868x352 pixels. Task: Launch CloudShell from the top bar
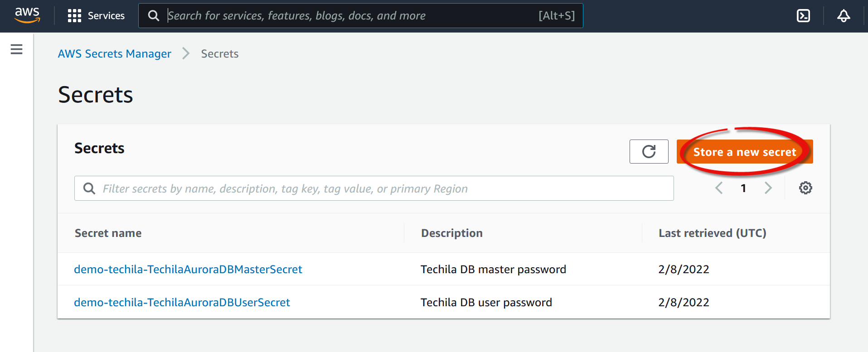pos(803,16)
